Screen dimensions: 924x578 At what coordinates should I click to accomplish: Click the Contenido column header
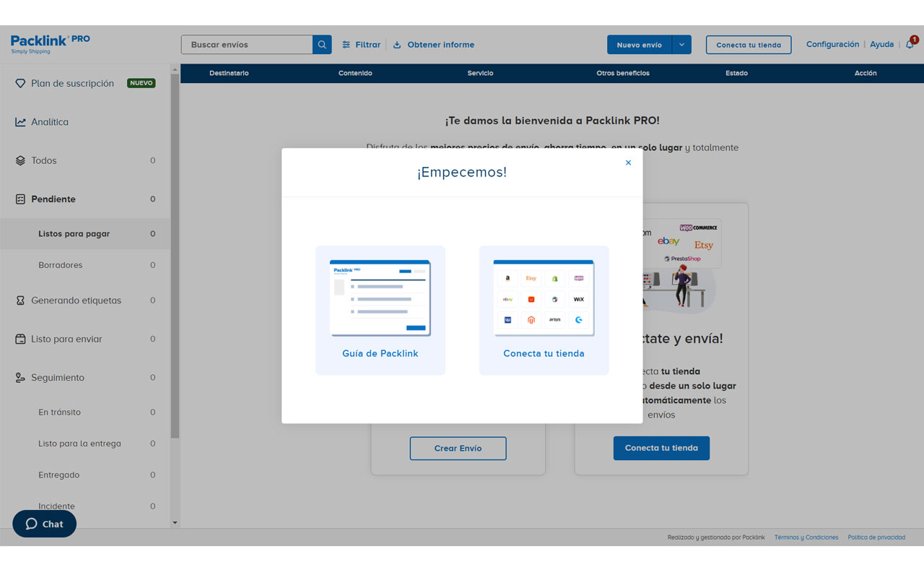click(x=355, y=73)
